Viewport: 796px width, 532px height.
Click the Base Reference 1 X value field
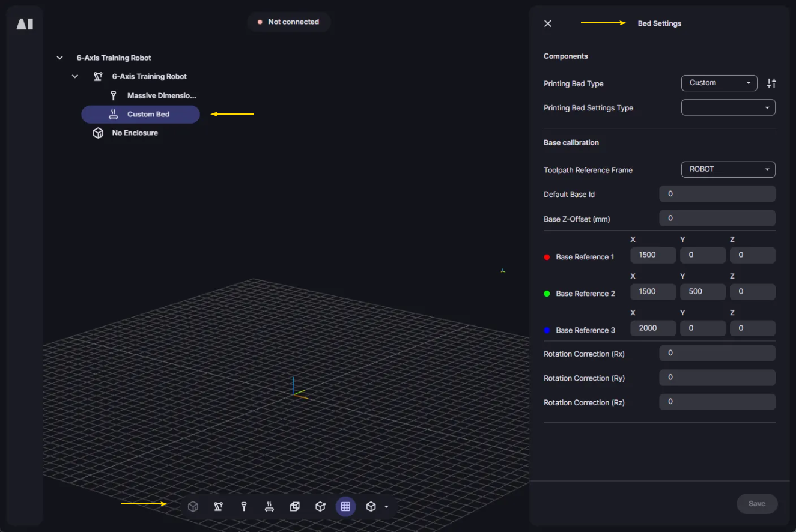653,255
